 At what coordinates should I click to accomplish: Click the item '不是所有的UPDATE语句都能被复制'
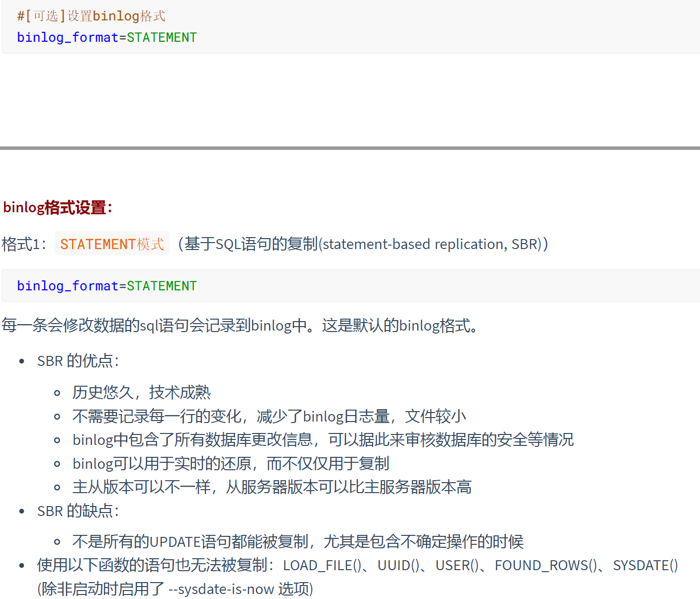coord(190,541)
